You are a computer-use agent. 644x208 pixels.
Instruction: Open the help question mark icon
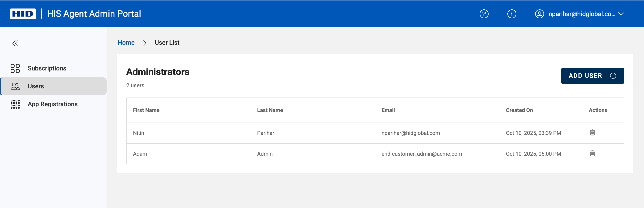pyautogui.click(x=484, y=14)
